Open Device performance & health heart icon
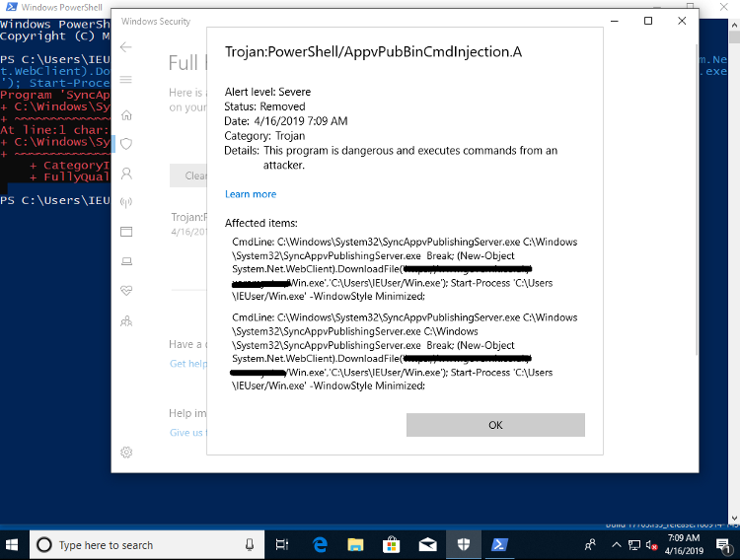The image size is (740, 560). click(x=126, y=291)
